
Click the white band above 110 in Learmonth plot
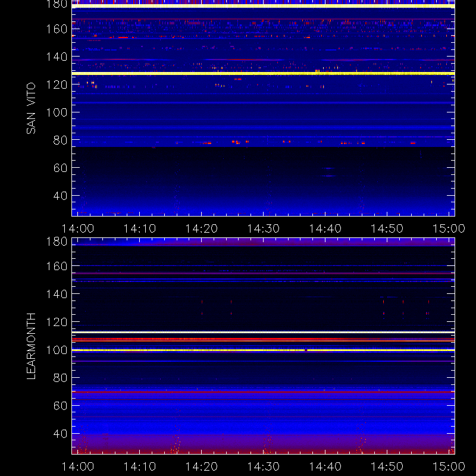(263, 333)
